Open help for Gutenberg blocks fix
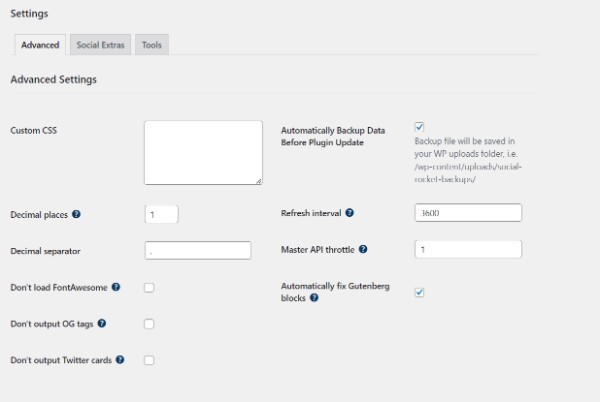The height and width of the screenshot is (402, 600). [314, 298]
